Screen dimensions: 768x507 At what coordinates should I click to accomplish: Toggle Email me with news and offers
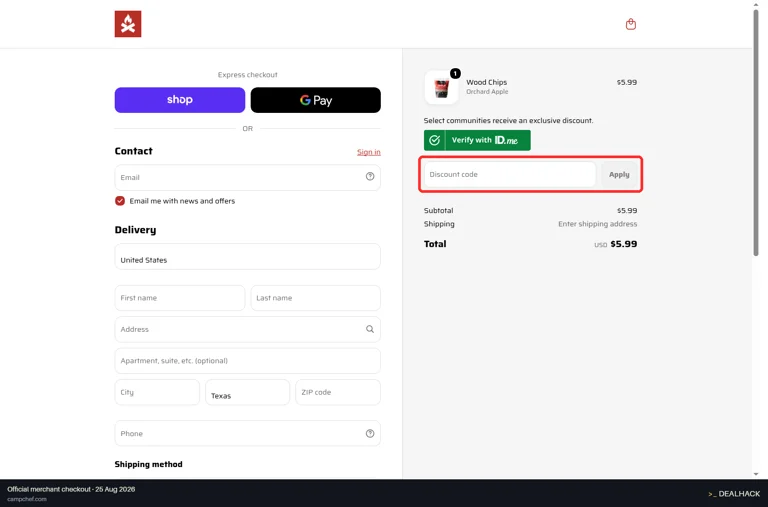point(120,201)
